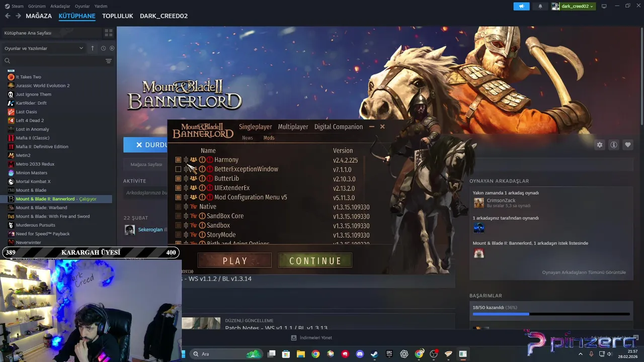
Task: Open Discord from the taskbar
Action: [360, 354]
